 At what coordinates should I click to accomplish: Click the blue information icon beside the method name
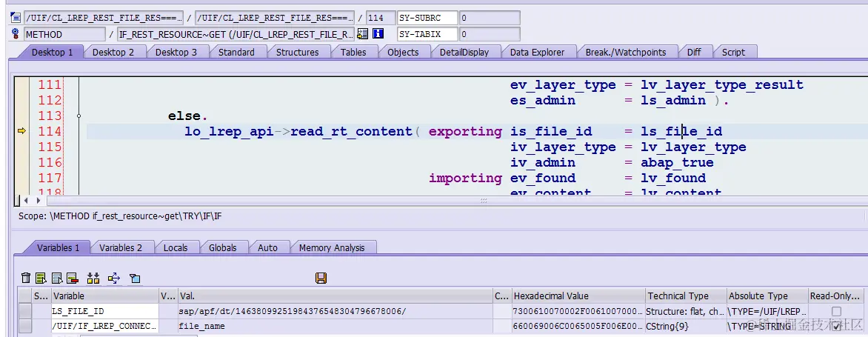tap(378, 34)
